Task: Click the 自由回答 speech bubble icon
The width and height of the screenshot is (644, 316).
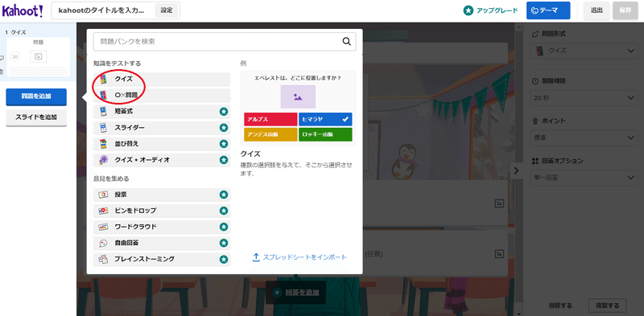Action: click(x=103, y=243)
